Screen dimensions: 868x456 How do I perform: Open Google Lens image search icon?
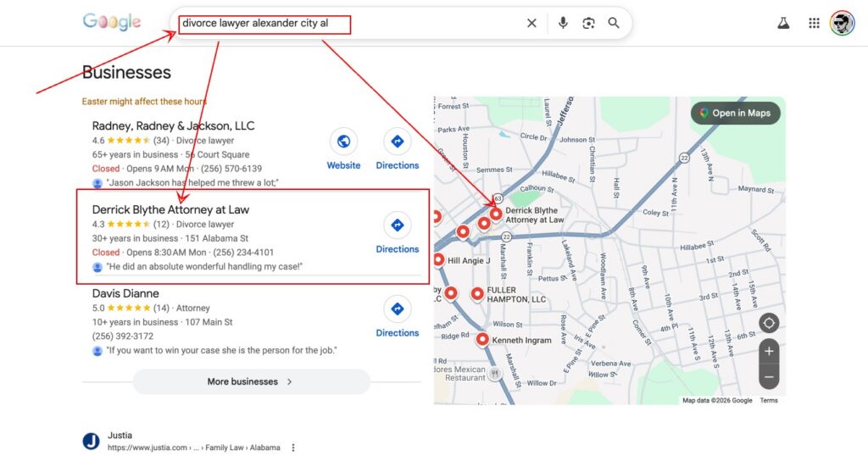[588, 23]
